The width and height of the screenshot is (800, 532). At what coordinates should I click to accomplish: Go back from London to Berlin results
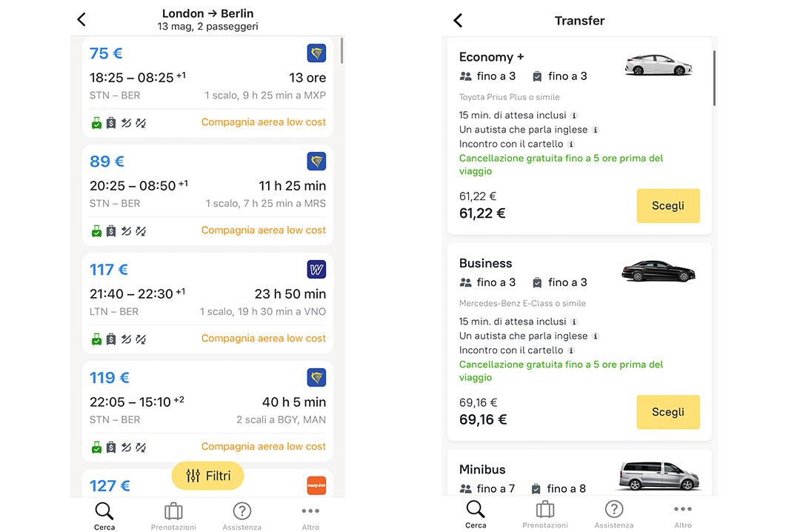pos(81,20)
